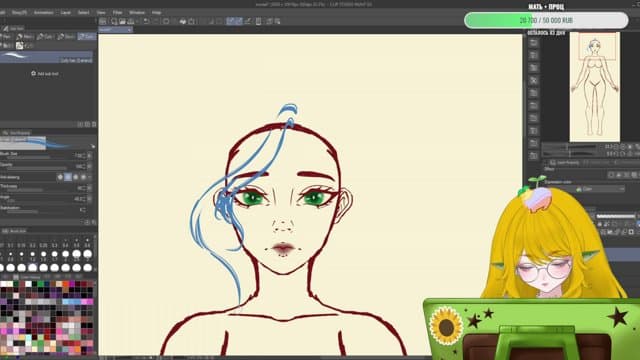640x360 pixels.
Task: Click the Clear circle icon in command bar
Action: (x=166, y=21)
